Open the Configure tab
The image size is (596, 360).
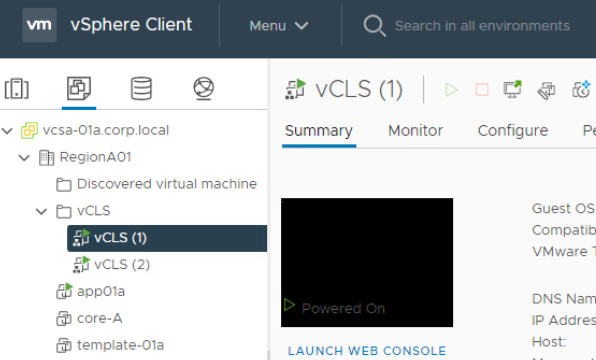[513, 131]
